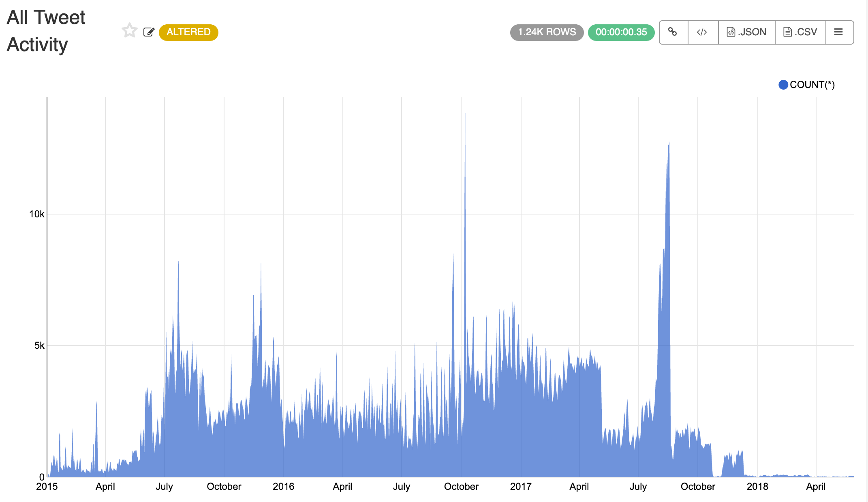Click the 2016 x-axis label
The width and height of the screenshot is (868, 502).
point(283,487)
